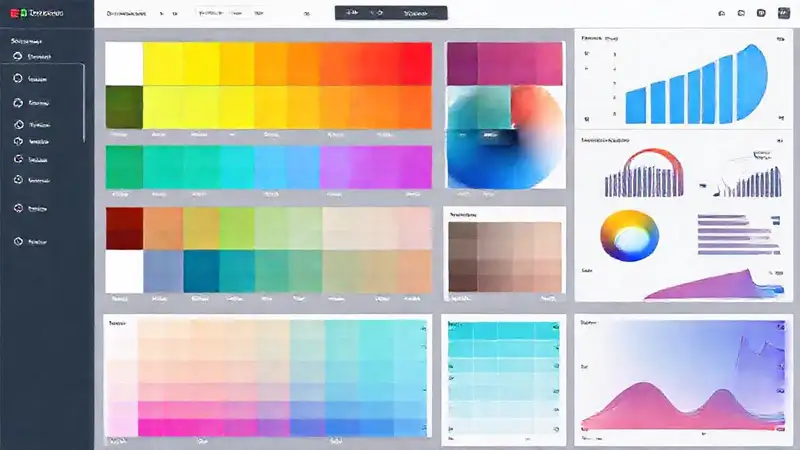Click the small icon right of the top toolbar field
This screenshot has height=450, width=800.
pyautogui.click(x=306, y=14)
